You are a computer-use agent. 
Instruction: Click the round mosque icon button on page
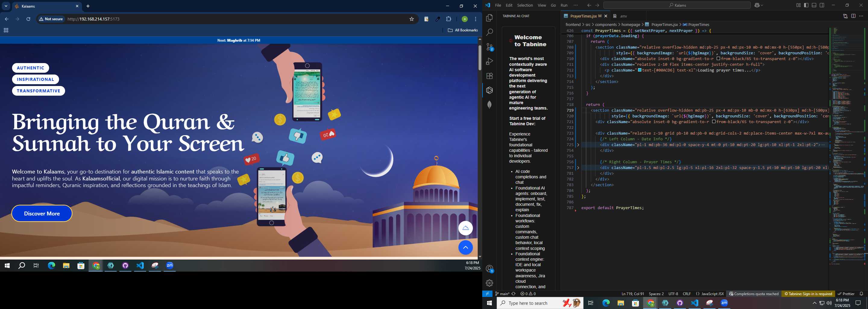[465, 228]
